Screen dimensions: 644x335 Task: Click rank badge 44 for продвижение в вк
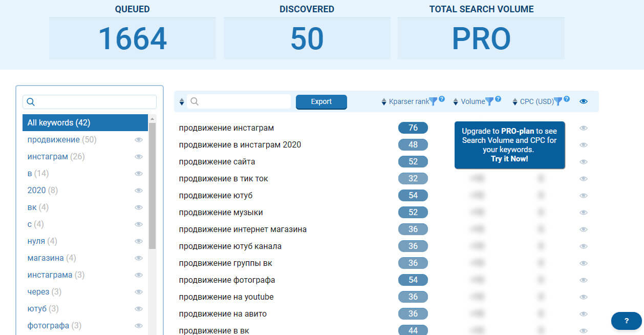pyautogui.click(x=413, y=330)
